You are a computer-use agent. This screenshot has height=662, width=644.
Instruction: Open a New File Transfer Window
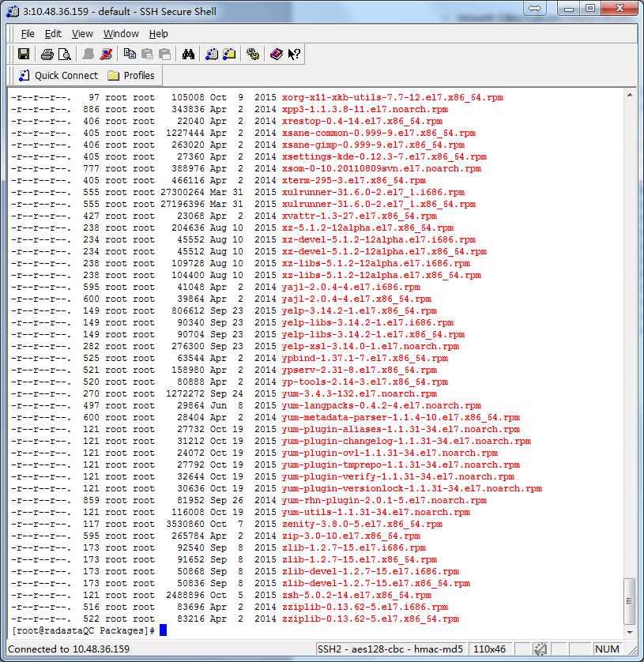coord(229,54)
